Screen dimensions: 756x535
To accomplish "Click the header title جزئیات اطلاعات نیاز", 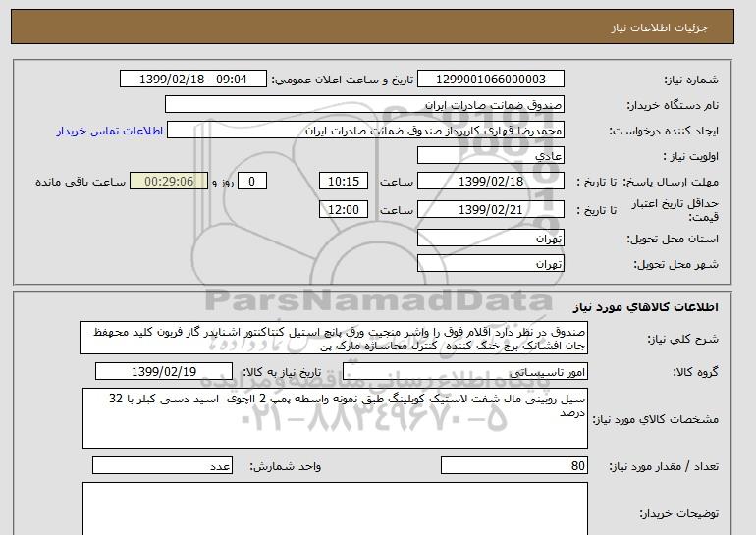I will click(659, 27).
